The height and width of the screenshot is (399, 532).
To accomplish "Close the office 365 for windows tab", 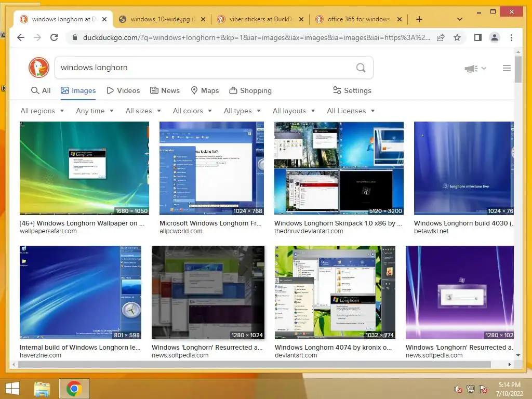I will pyautogui.click(x=400, y=19).
